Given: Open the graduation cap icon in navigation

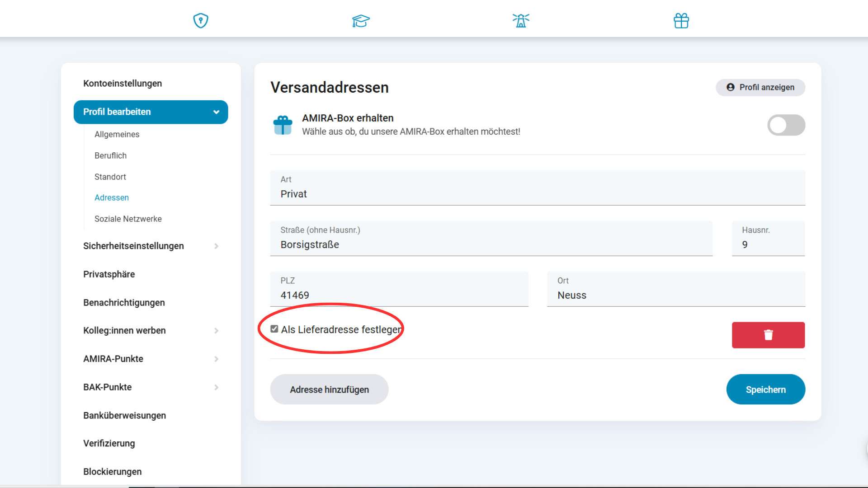Looking at the screenshot, I should (361, 21).
